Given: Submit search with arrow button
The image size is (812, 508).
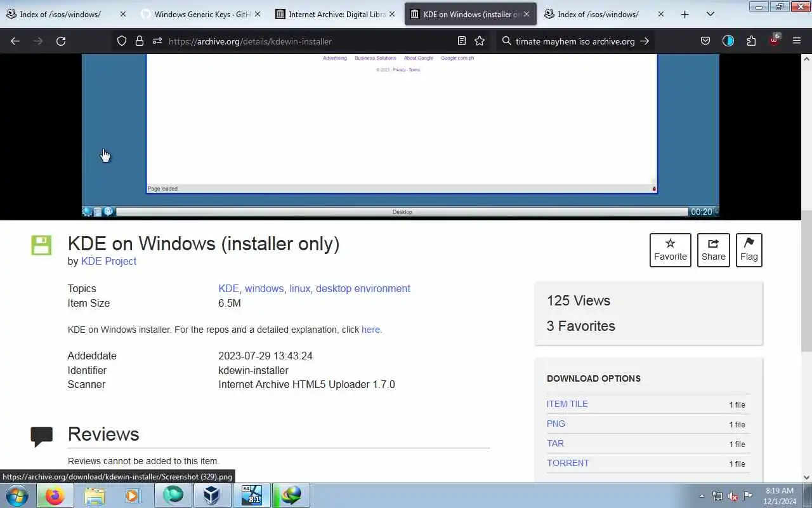Looking at the screenshot, I should point(645,41).
